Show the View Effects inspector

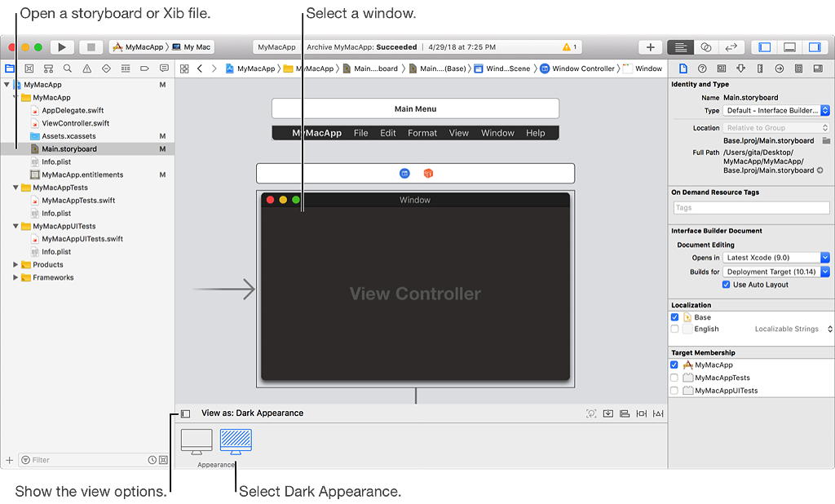818,69
